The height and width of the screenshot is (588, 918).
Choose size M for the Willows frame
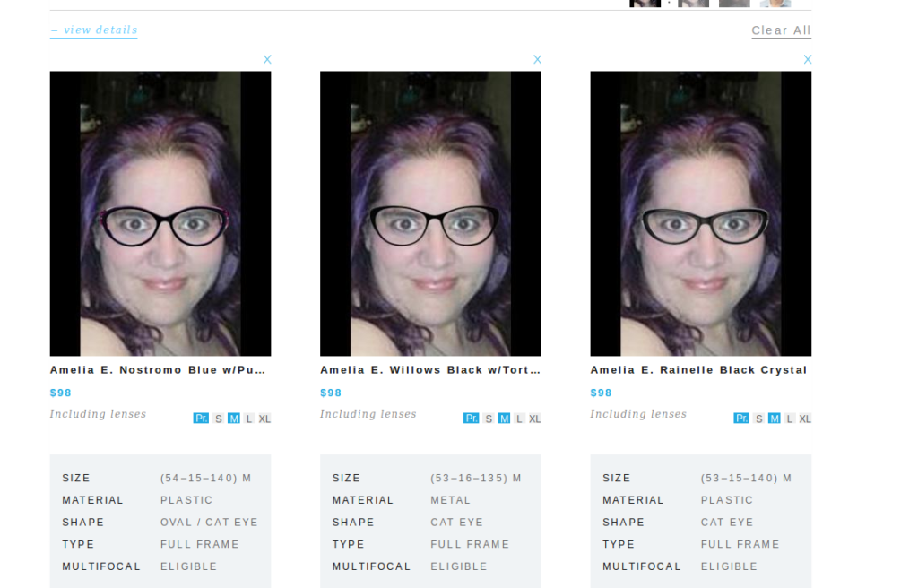tap(504, 419)
